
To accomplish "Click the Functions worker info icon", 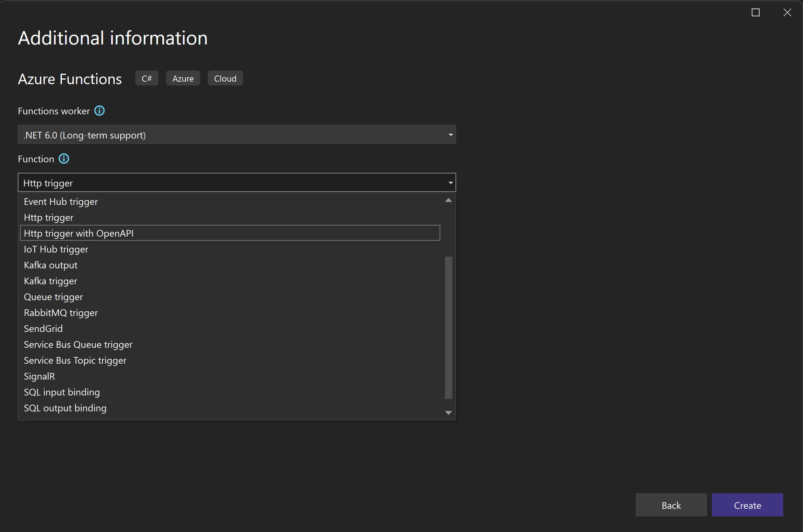I will click(x=100, y=111).
